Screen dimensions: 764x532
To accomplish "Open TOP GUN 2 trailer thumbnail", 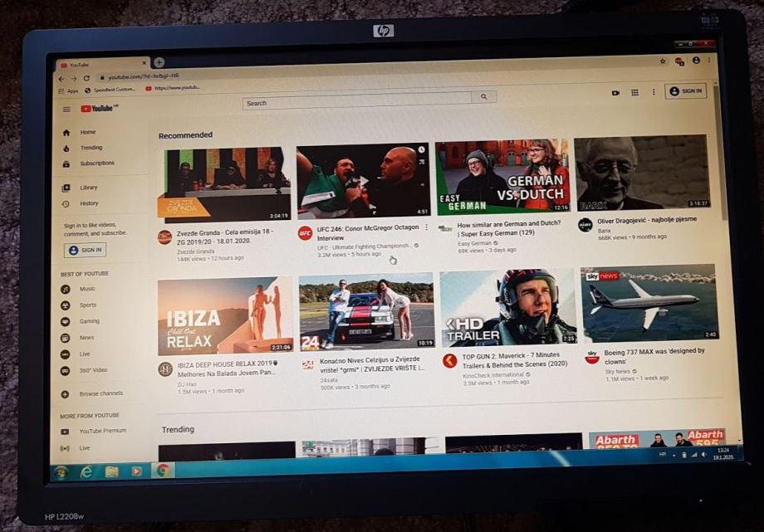I will (x=508, y=308).
